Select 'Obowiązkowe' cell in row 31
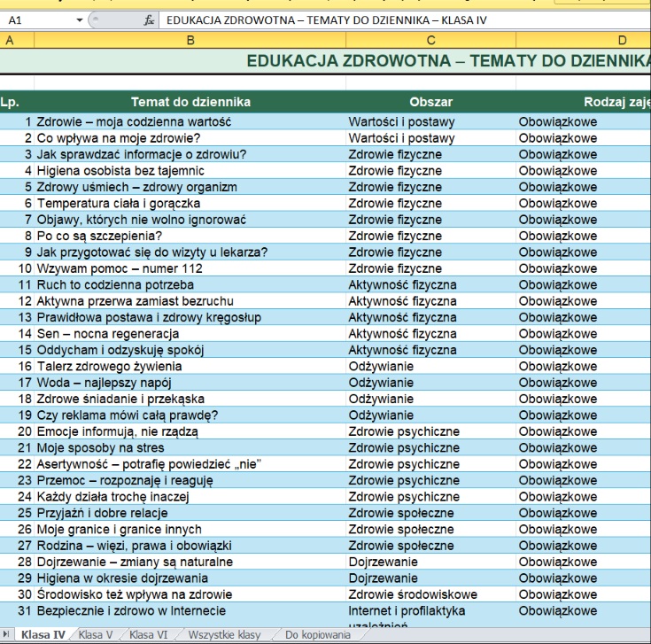 pos(584,615)
